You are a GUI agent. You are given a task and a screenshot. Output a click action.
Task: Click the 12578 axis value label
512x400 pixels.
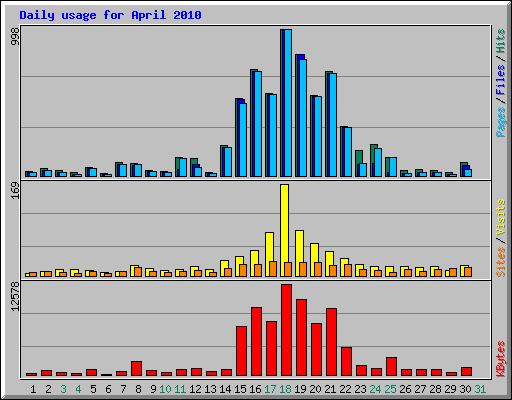pos(15,297)
